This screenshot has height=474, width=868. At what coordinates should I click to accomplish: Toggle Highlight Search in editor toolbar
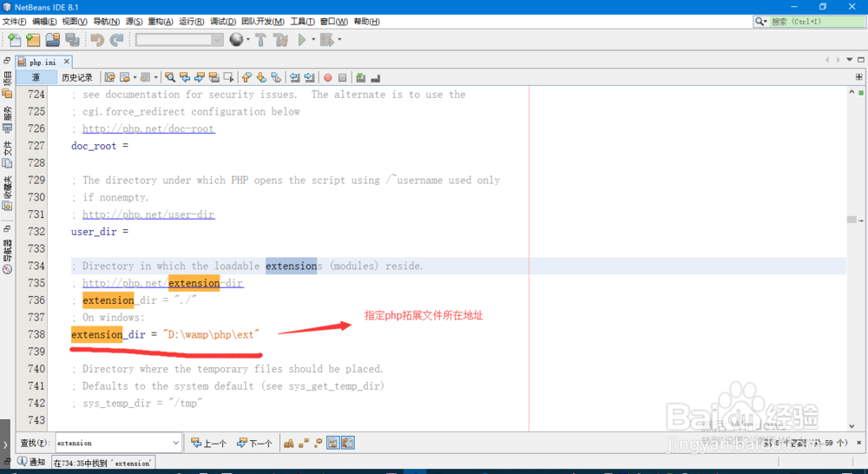click(214, 77)
